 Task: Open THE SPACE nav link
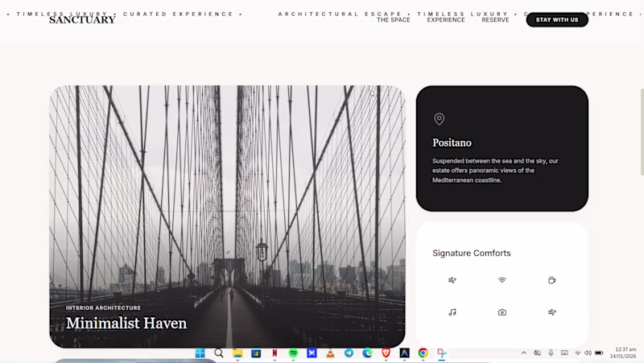coord(394,19)
